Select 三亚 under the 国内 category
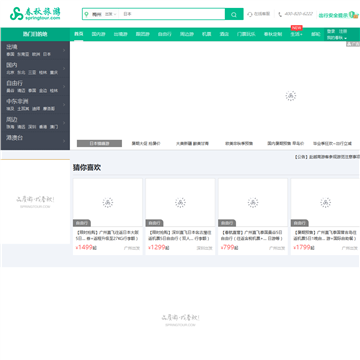 tap(32, 72)
